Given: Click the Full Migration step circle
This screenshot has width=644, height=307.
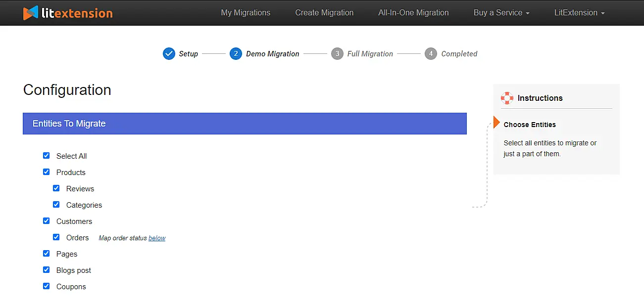Looking at the screenshot, I should pos(337,53).
